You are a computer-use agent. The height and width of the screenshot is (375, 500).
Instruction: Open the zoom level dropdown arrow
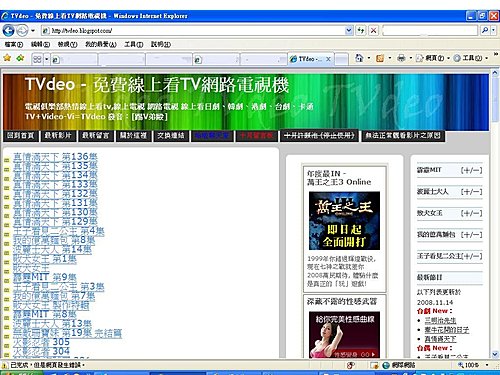tap(487, 365)
